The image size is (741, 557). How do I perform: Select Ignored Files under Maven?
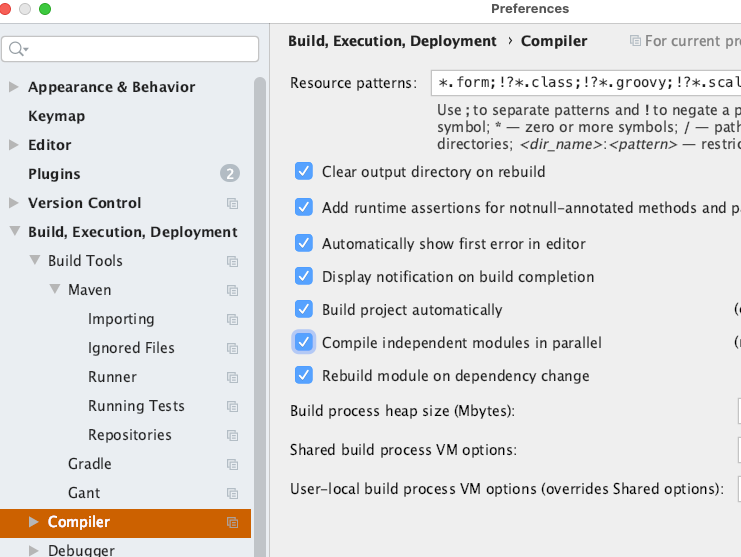coord(131,348)
